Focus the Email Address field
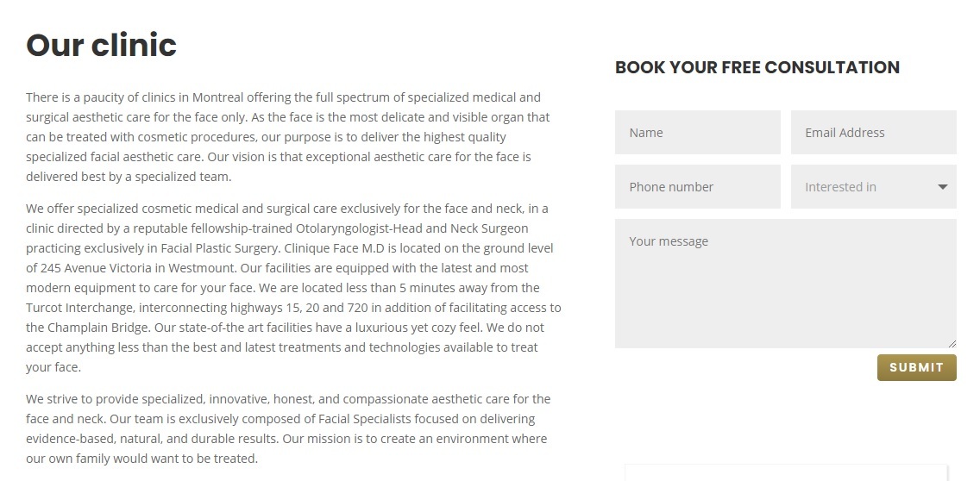This screenshot has width=980, height=481. (x=874, y=133)
